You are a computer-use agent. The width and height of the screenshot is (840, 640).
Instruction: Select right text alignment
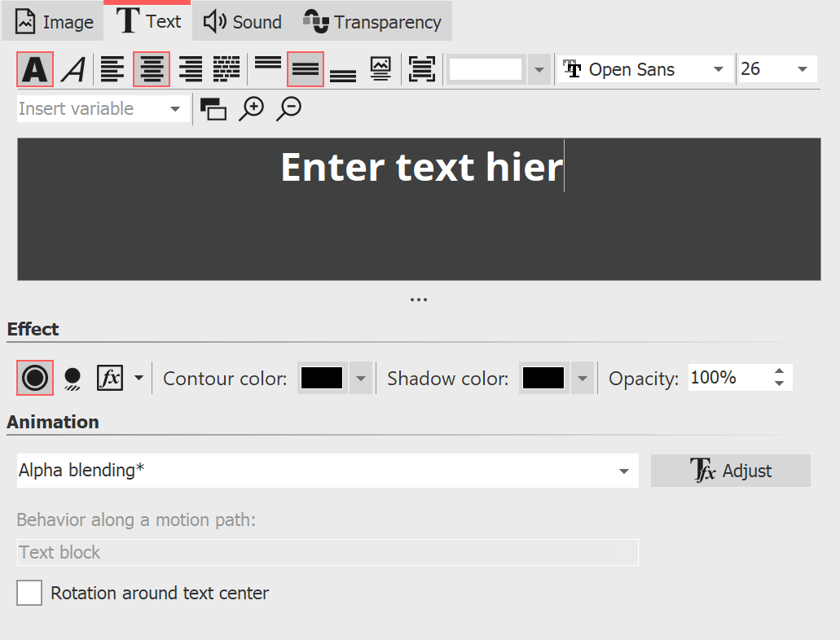coord(190,69)
